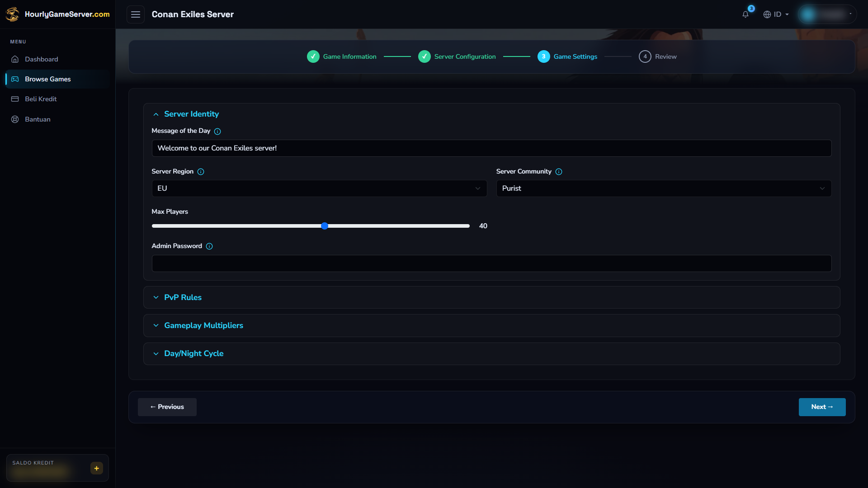Expand the Gameplay Multipliers section
The image size is (868, 488).
click(x=491, y=325)
